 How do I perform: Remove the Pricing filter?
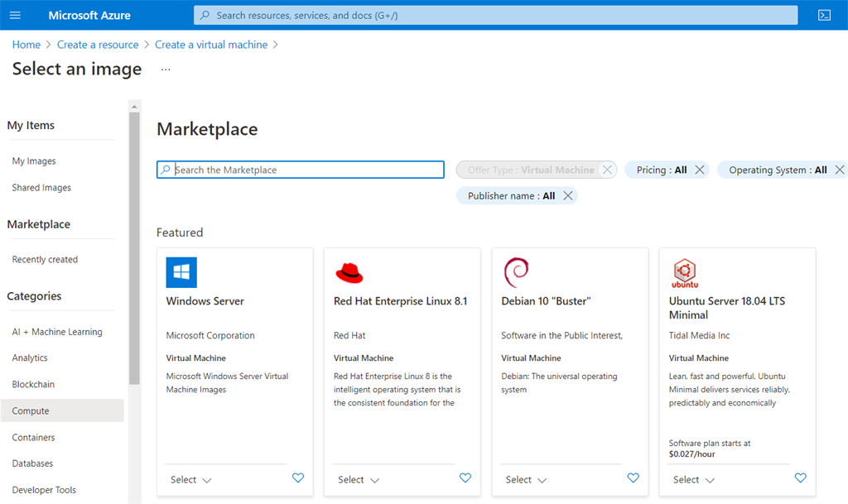tap(700, 170)
